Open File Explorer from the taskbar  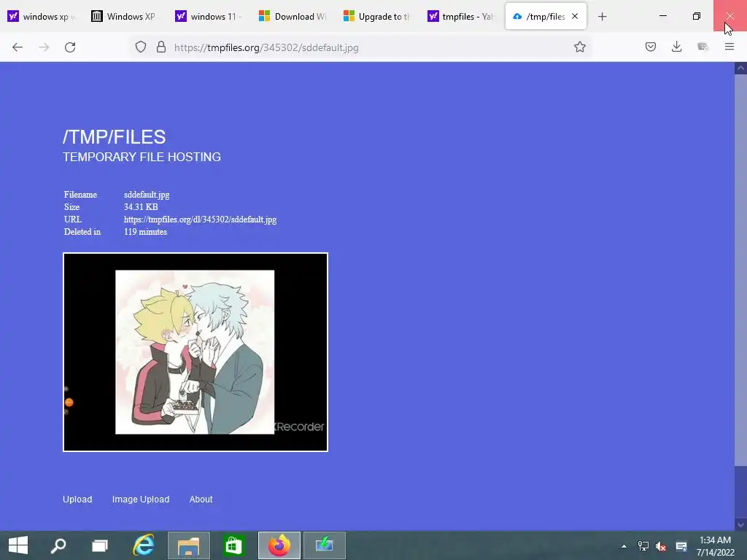coord(189,545)
